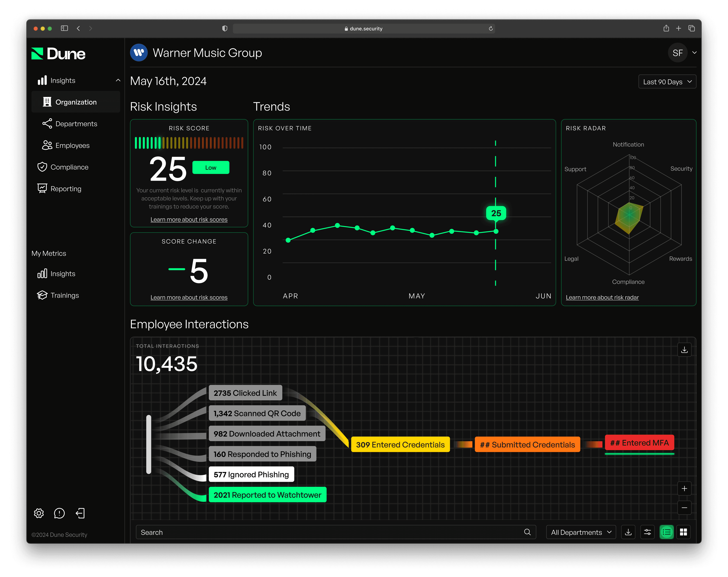Click the download icon beside All Departments
This screenshot has width=728, height=577.
point(628,532)
